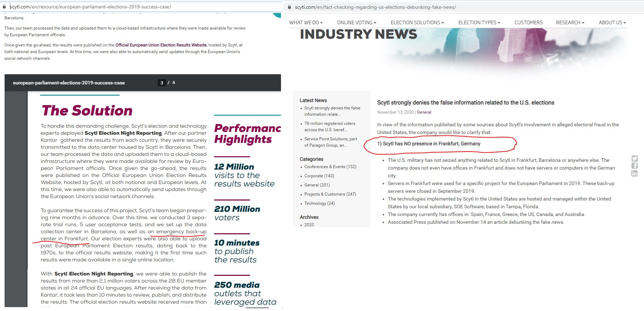
Task: Click the 'Archives' sidebar heading
Action: 309,217
